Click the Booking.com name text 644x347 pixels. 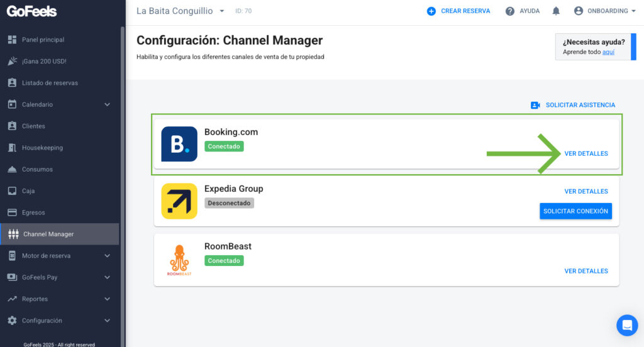pos(231,132)
